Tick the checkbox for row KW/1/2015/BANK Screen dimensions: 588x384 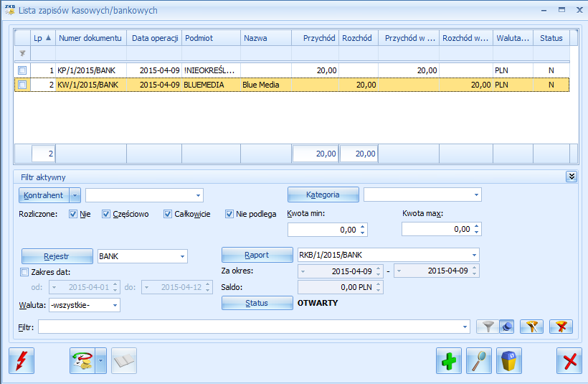pos(22,85)
